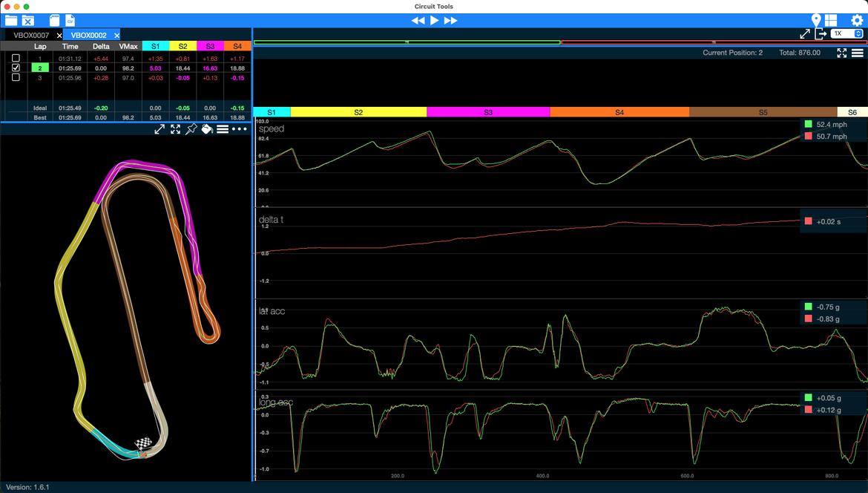The height and width of the screenshot is (493, 868).
Task: Click the fast-forward button
Action: point(450,21)
